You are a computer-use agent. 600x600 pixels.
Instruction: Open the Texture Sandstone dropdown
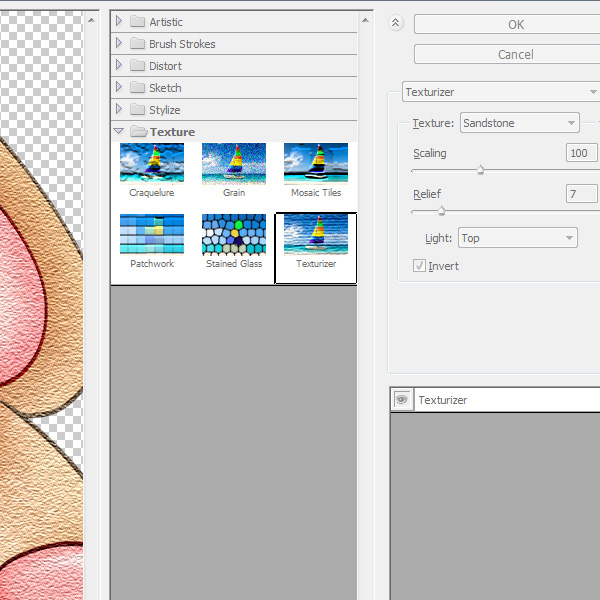[x=520, y=123]
